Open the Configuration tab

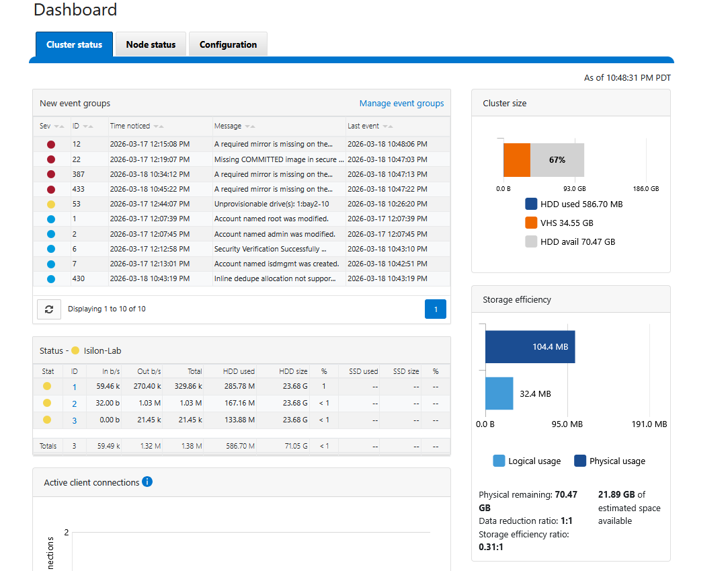227,44
